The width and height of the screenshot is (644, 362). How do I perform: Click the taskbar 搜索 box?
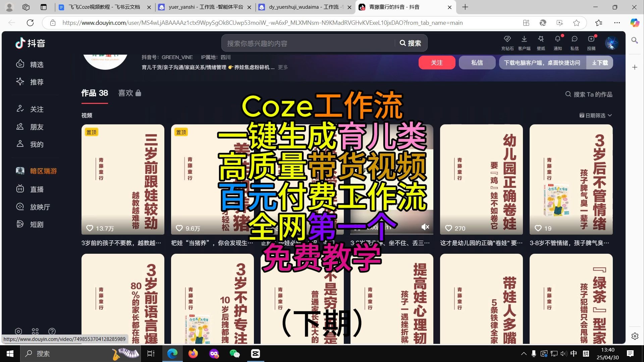pyautogui.click(x=80, y=354)
